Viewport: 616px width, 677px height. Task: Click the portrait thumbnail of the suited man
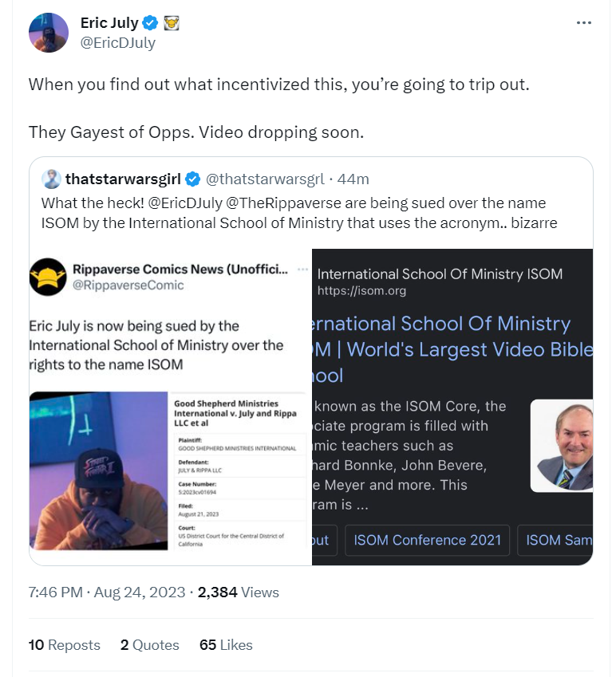click(562, 444)
